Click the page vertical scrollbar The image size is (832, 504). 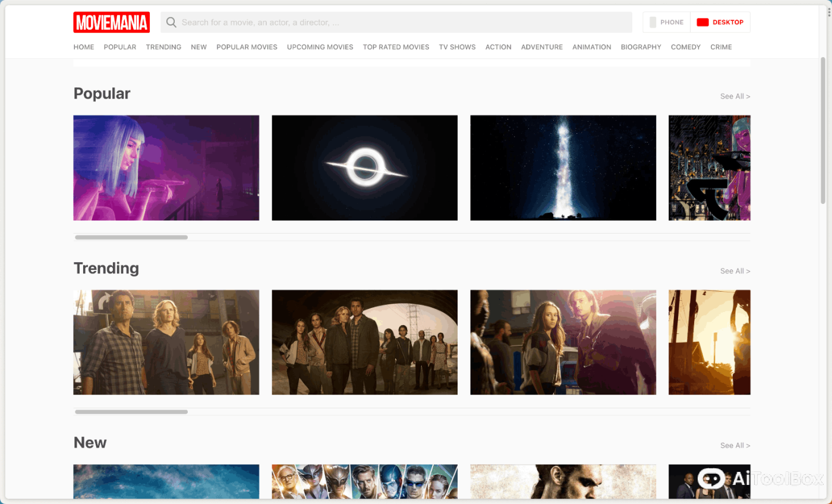click(x=823, y=131)
